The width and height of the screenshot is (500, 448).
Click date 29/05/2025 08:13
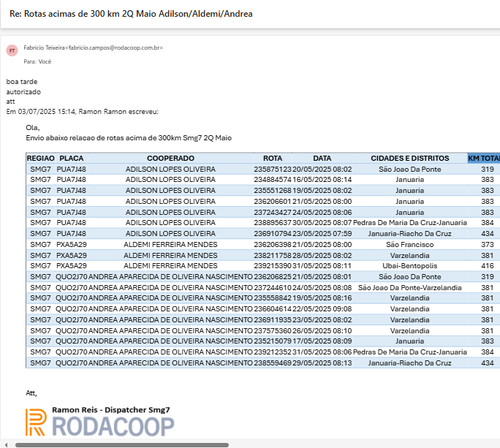(322, 363)
